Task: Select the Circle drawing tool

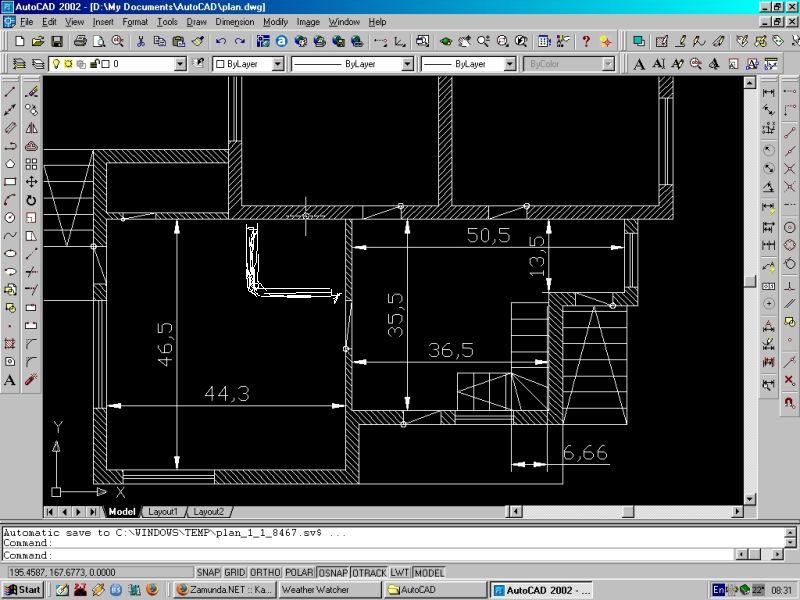Action: 10,218
